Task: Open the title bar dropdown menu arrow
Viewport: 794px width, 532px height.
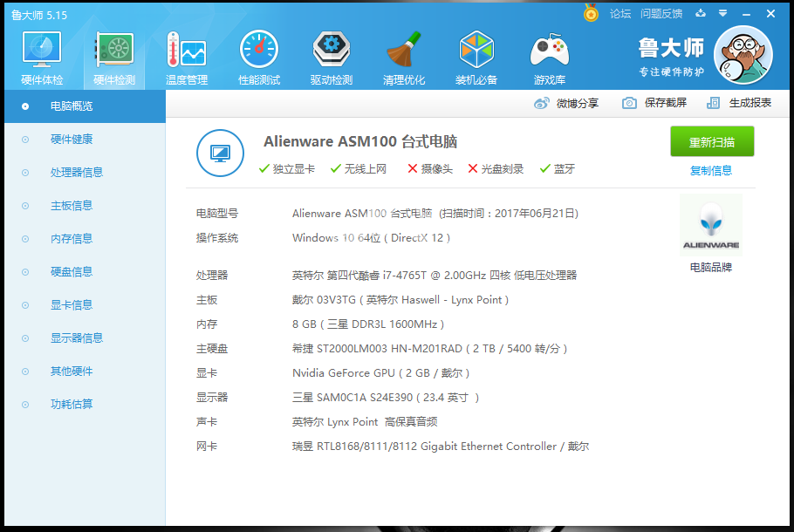Action: (x=722, y=14)
